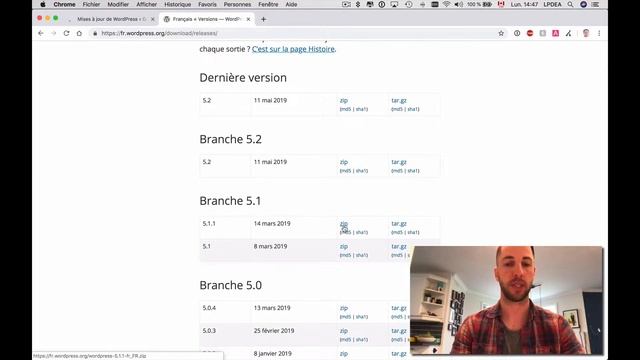Open the Historique menu
The image size is (640, 360).
(178, 4)
